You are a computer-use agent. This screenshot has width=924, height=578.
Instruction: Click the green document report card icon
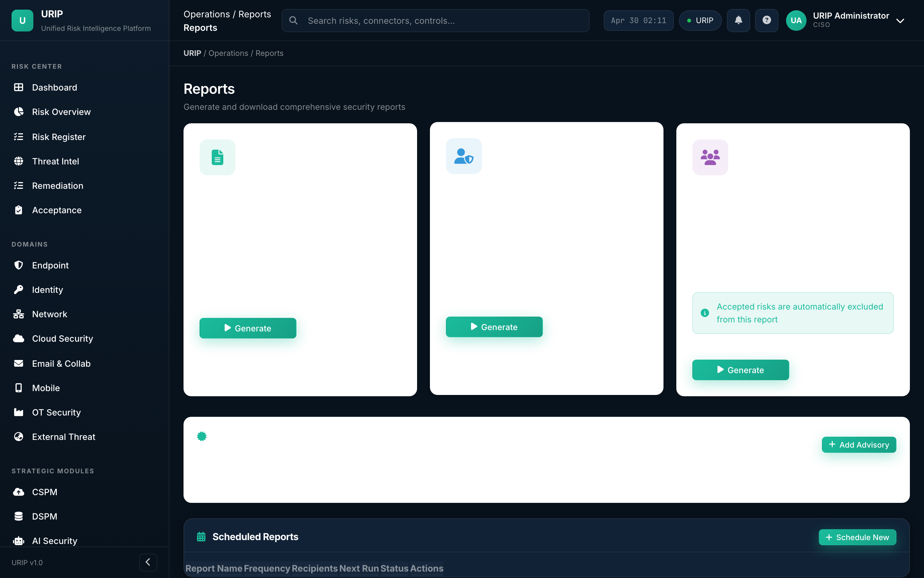[x=217, y=157]
